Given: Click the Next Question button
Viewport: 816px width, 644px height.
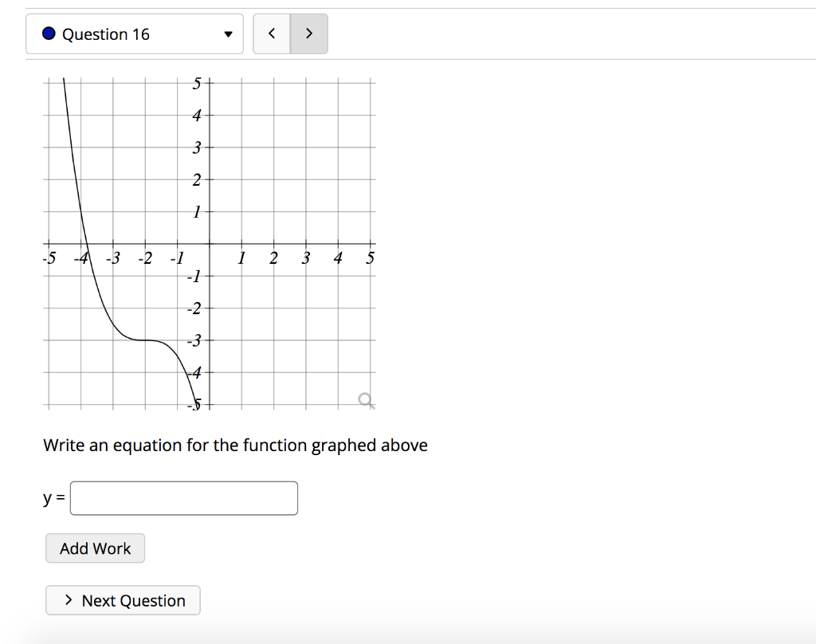Looking at the screenshot, I should (123, 600).
